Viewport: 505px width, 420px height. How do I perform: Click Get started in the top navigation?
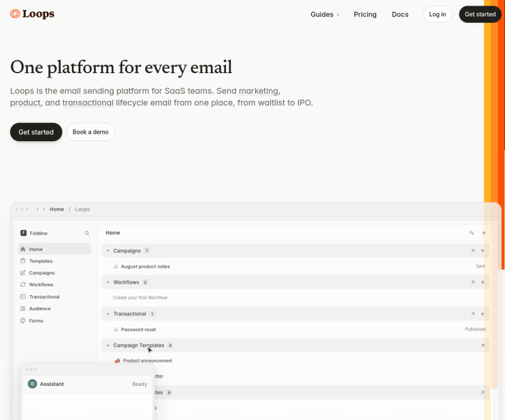[480, 14]
